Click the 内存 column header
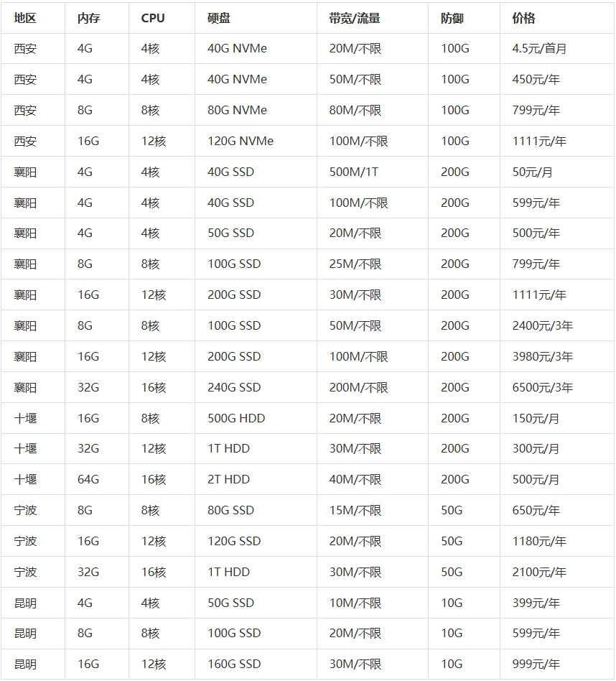 pos(88,18)
